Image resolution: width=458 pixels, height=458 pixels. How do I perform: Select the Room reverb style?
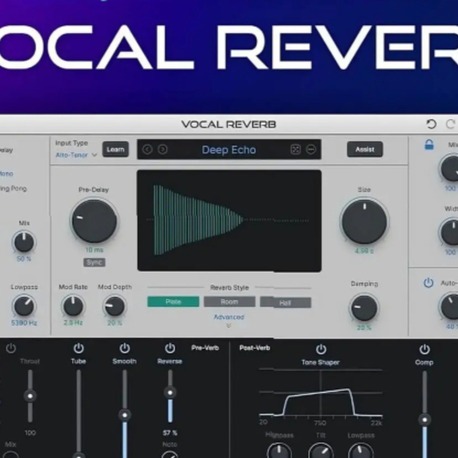coord(229,302)
